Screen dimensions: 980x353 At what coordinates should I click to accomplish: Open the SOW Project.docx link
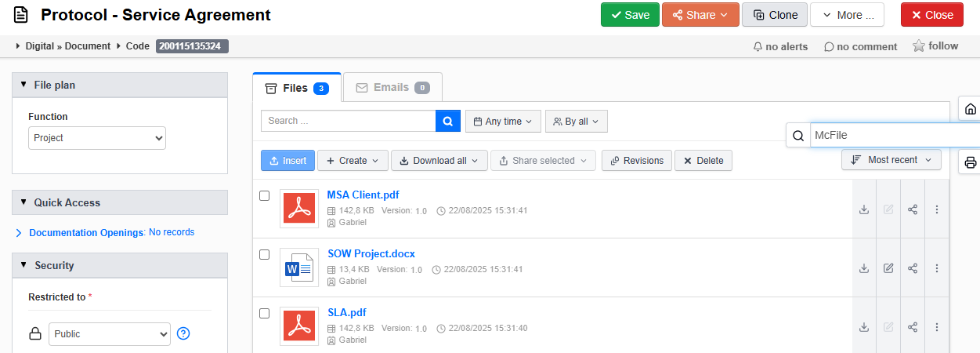click(x=371, y=253)
